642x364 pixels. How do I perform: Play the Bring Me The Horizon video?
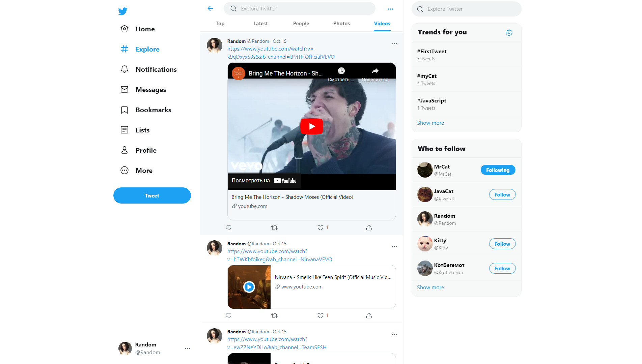311,126
